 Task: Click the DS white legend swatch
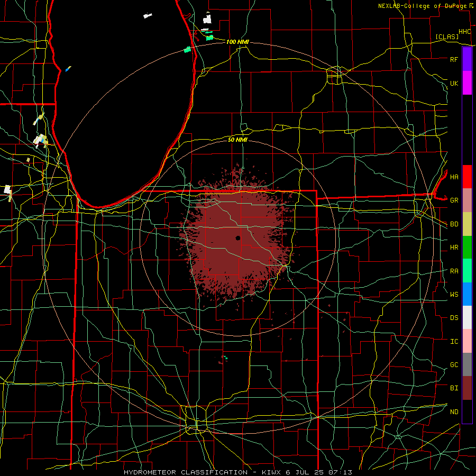point(467,317)
